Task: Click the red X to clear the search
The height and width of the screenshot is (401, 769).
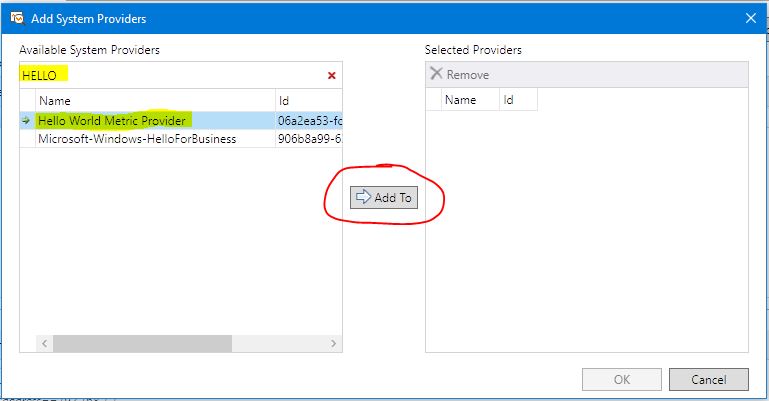Action: (x=331, y=75)
